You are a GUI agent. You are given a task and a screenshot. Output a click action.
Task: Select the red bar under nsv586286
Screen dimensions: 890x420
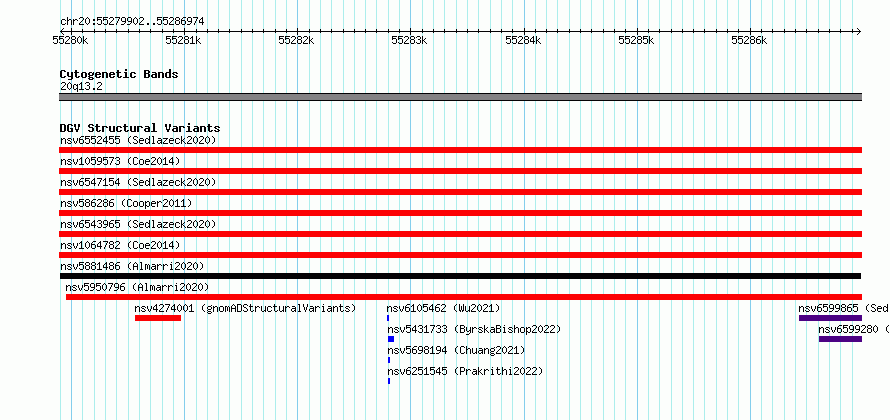click(x=460, y=213)
